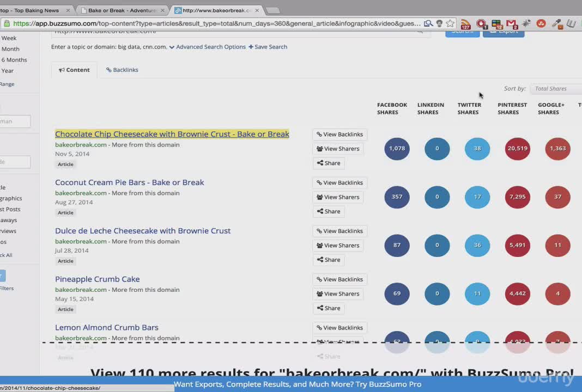Open the StumbleUpon extension icon
The height and width of the screenshot is (392, 582).
point(541,24)
